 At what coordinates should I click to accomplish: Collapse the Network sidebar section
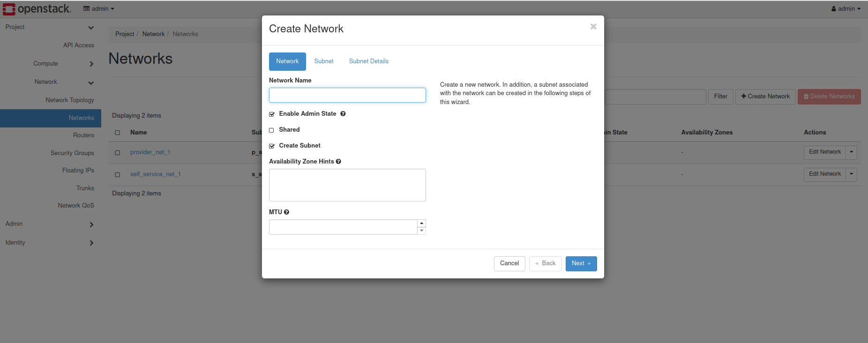pyautogui.click(x=50, y=82)
